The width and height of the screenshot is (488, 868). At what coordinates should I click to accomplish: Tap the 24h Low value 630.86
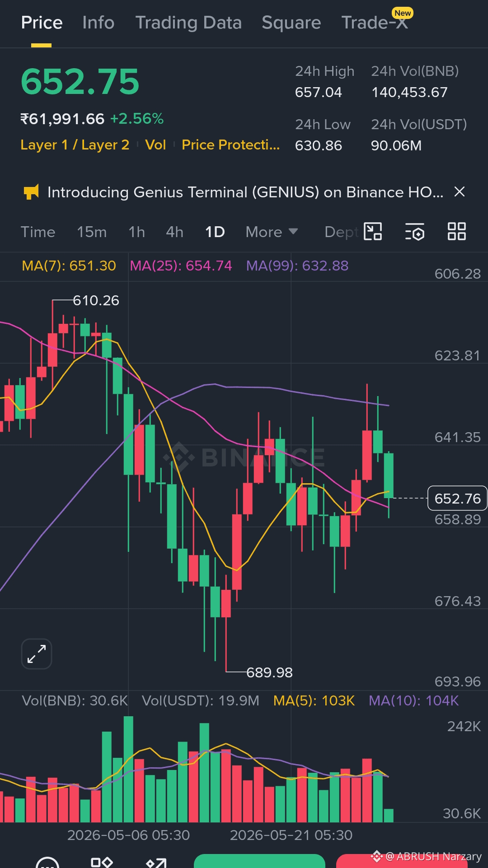[319, 145]
